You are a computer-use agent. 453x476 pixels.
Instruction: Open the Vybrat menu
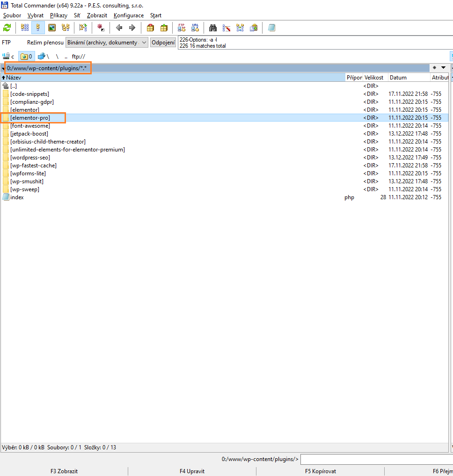(36, 15)
